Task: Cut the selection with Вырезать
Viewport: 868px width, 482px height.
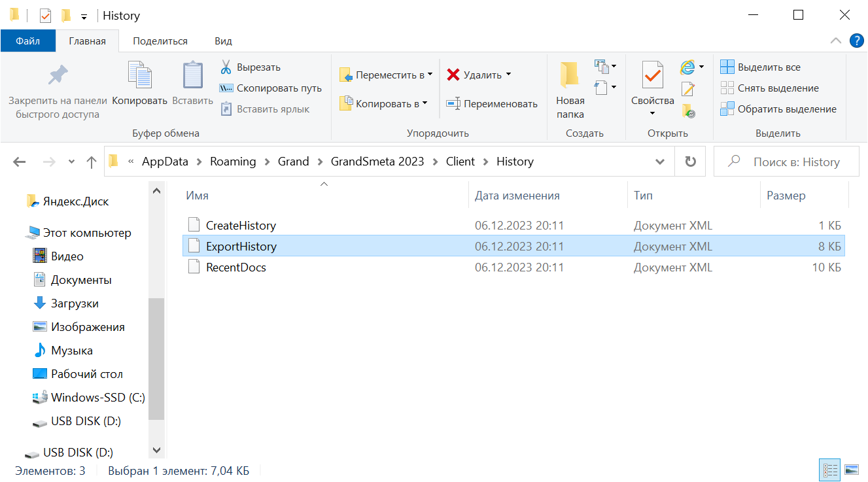Action: click(250, 67)
